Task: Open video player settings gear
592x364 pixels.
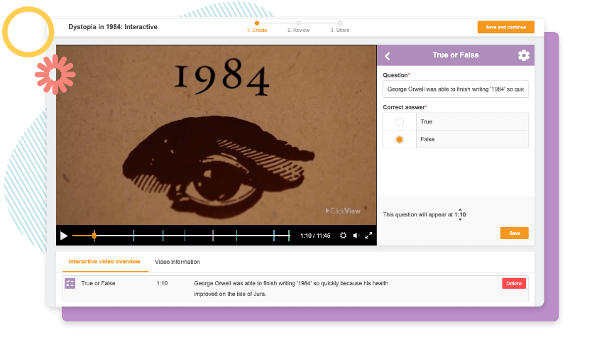Action: [x=343, y=236]
